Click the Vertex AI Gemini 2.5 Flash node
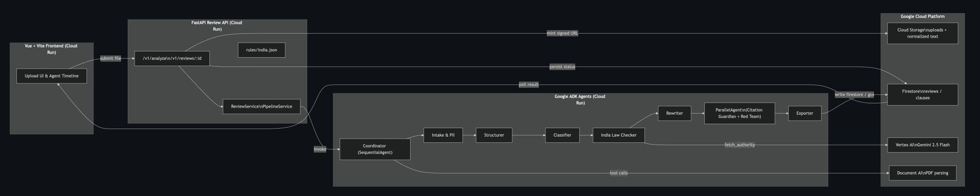The image size is (980, 196). (922, 145)
